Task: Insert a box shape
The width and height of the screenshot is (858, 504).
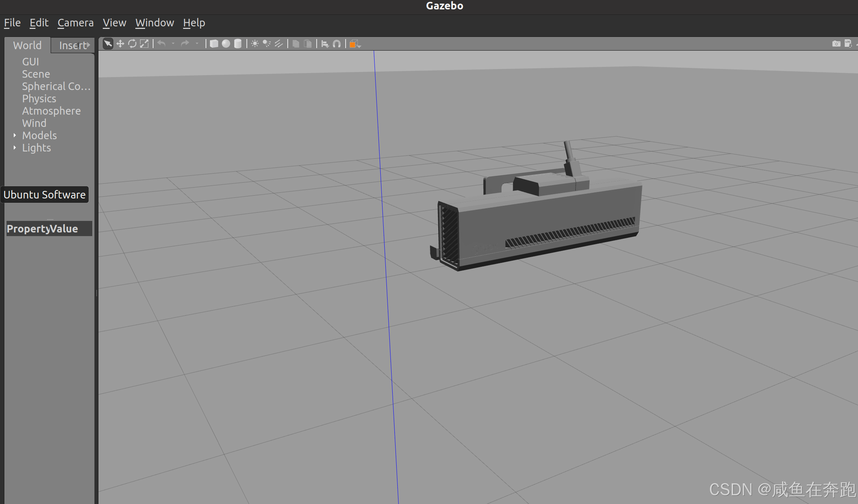Action: coord(214,44)
